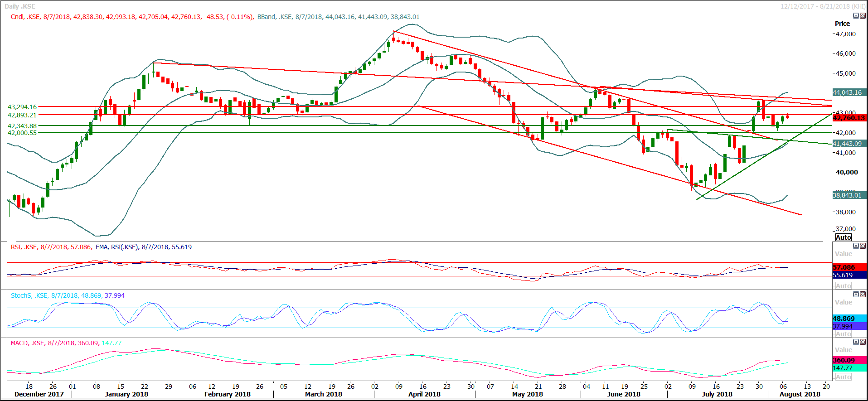The width and height of the screenshot is (868, 401).
Task: Click the upper Bollinger band value 44,043.16
Action: 849,92
